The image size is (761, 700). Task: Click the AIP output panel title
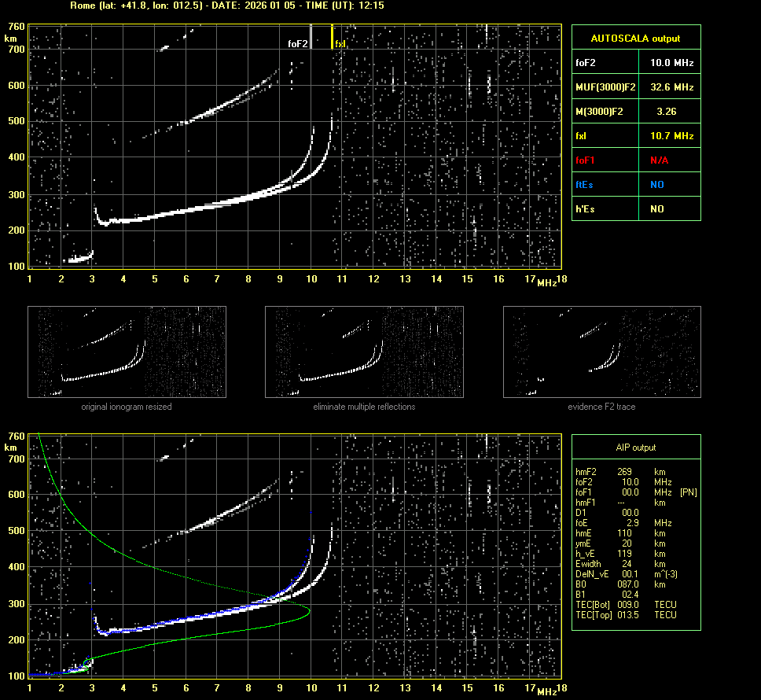tap(635, 448)
